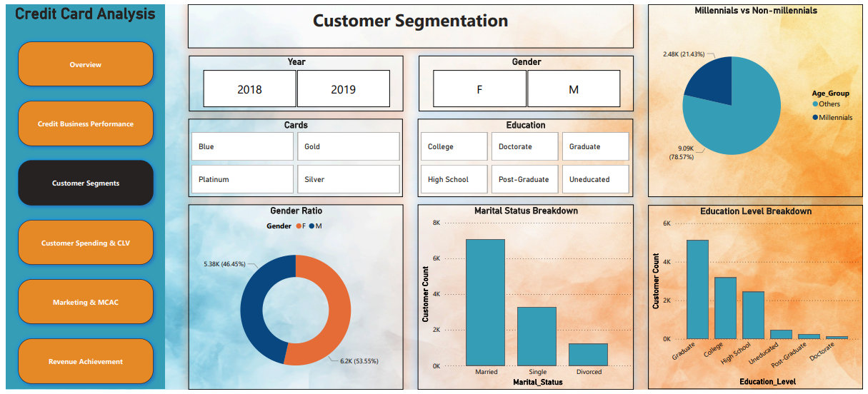Select the Customer Segments navigation button
Image resolution: width=868 pixels, height=394 pixels.
(x=86, y=183)
